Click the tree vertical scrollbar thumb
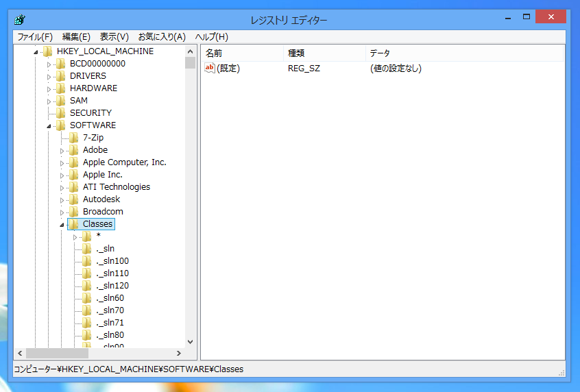Image resolution: width=580 pixels, height=392 pixels. tap(190, 63)
